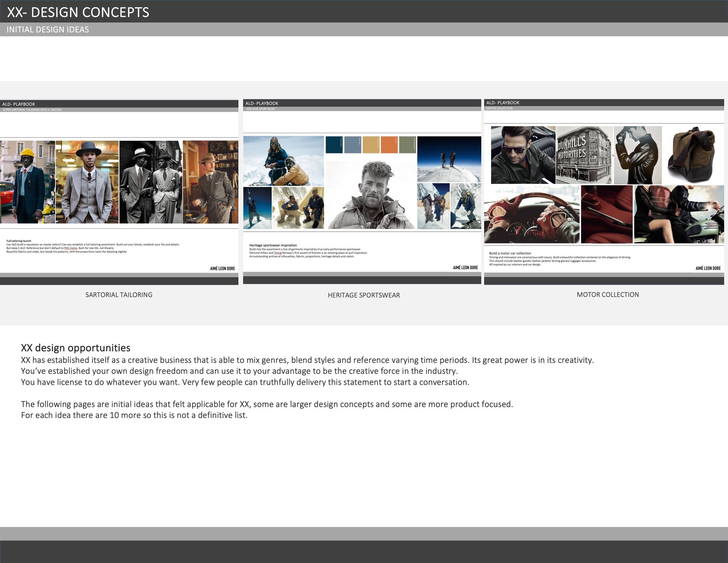Click the red leather driving gloves photo
This screenshot has height=563, width=728.
(x=532, y=214)
